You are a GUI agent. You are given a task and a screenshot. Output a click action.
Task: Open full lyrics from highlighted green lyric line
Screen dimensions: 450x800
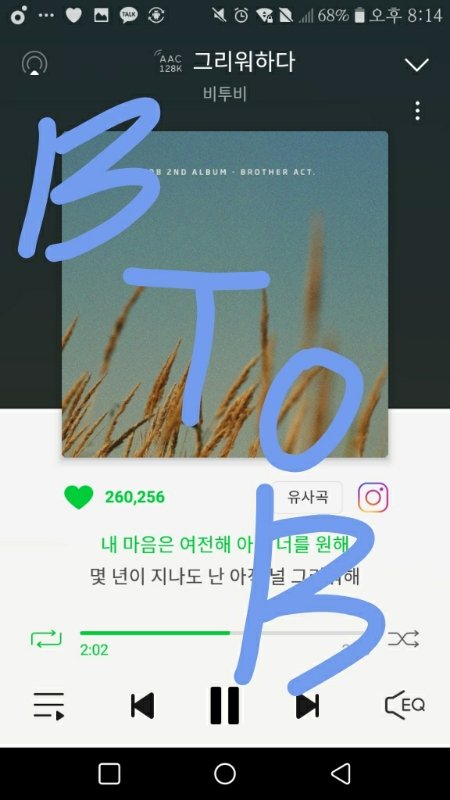coord(225,545)
